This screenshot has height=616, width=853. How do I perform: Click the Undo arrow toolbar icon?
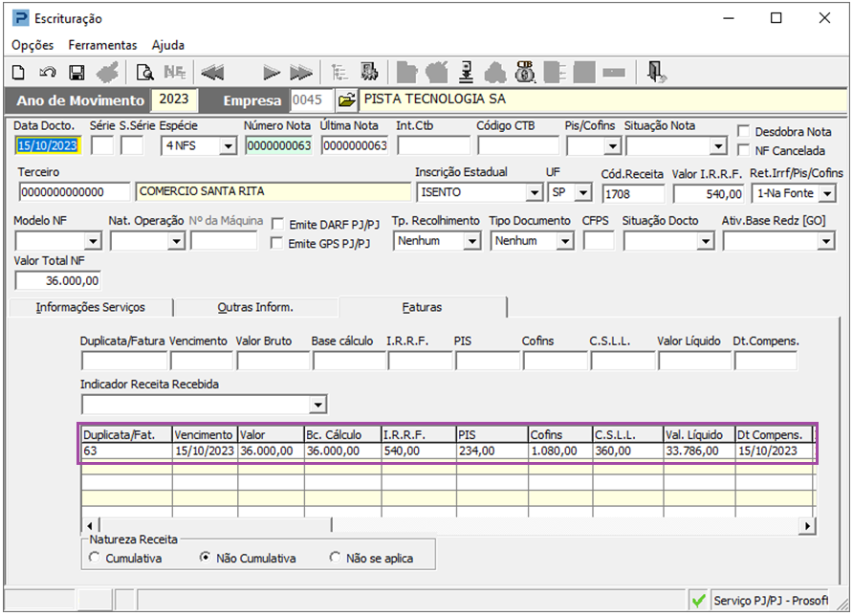(x=47, y=72)
